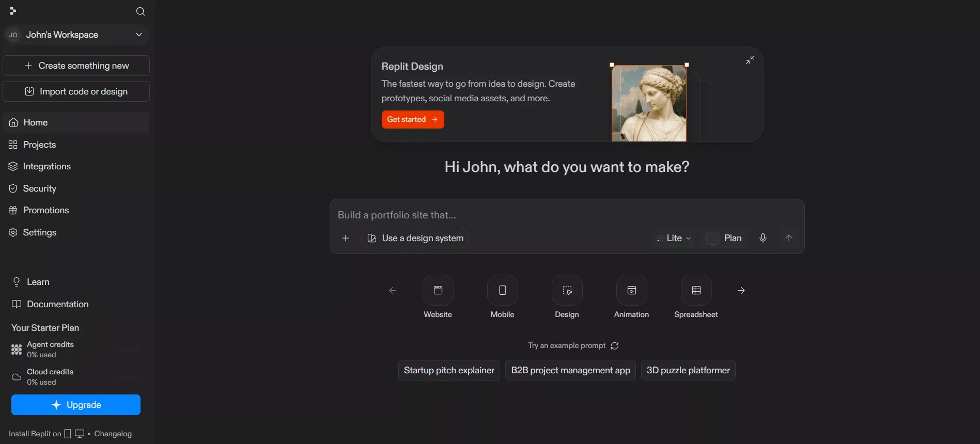Viewport: 980px width, 444px height.
Task: Click the statue image thumbnail
Action: (x=649, y=103)
